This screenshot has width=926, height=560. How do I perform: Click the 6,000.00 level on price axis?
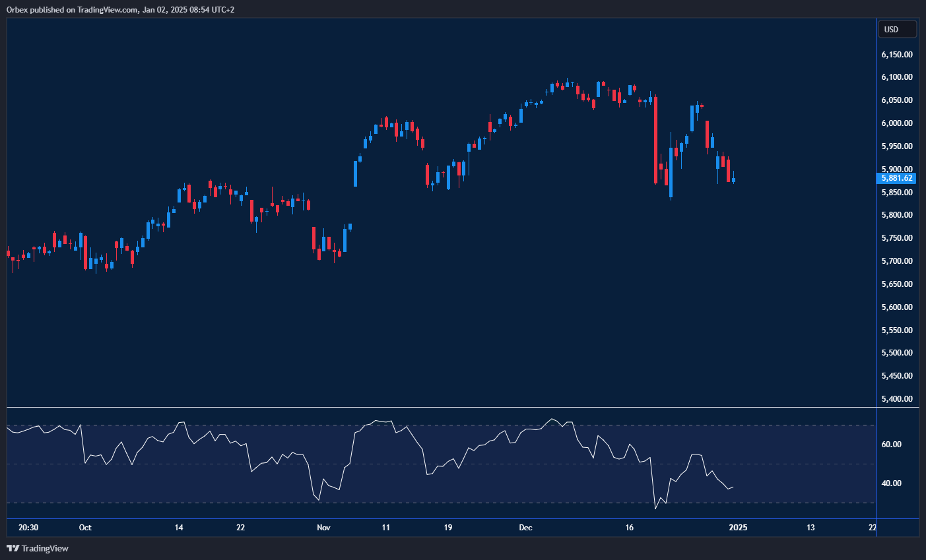[x=897, y=123]
